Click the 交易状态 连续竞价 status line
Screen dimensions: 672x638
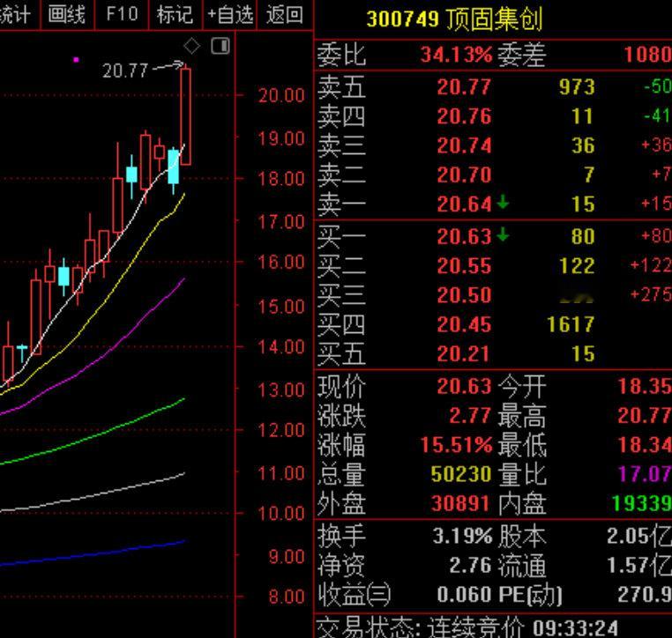[467, 627]
